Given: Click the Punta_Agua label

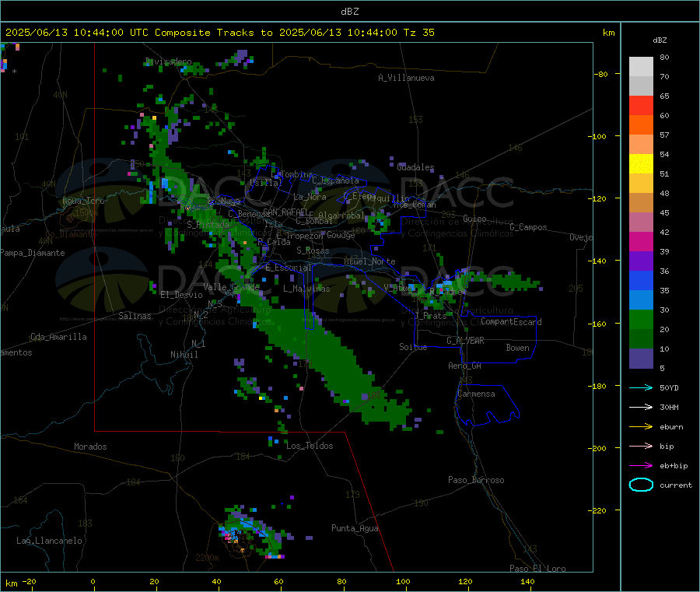Looking at the screenshot, I should tap(355, 528).
